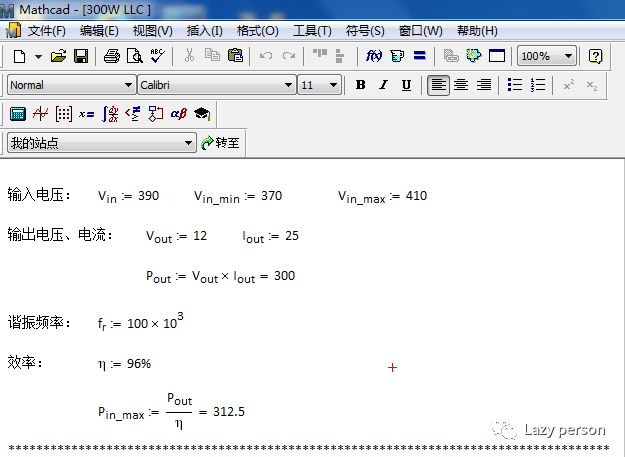Open the 格式(O) menu
This screenshot has width=625, height=457.
click(257, 31)
